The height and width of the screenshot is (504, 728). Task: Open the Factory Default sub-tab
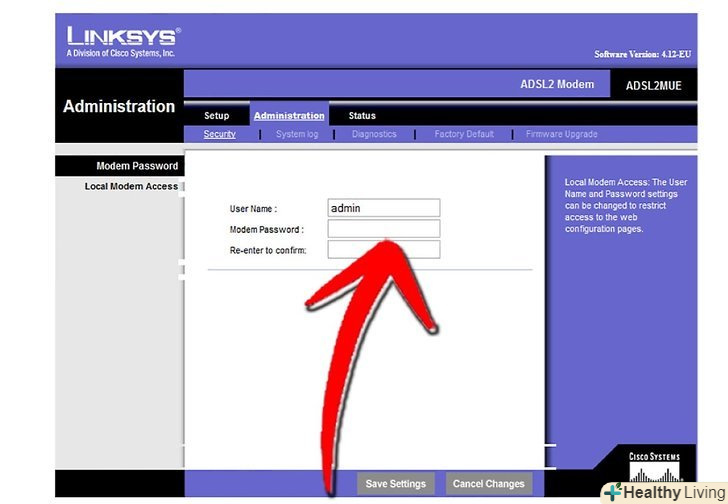[464, 134]
